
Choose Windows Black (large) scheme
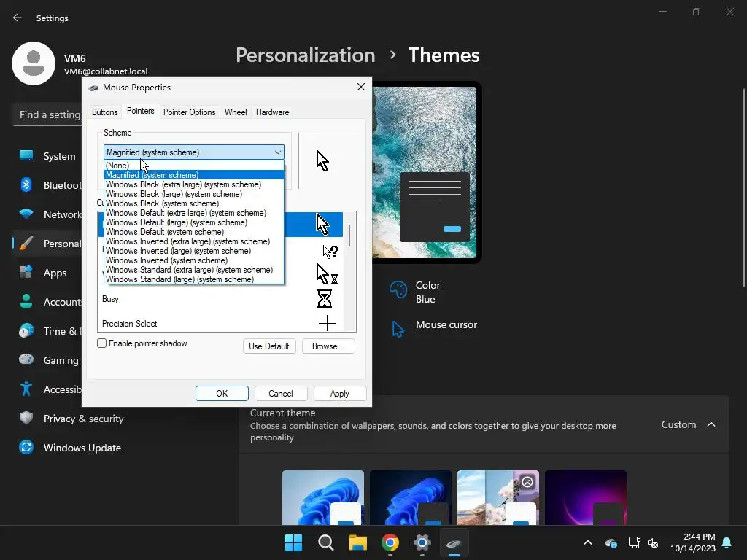tap(194, 194)
